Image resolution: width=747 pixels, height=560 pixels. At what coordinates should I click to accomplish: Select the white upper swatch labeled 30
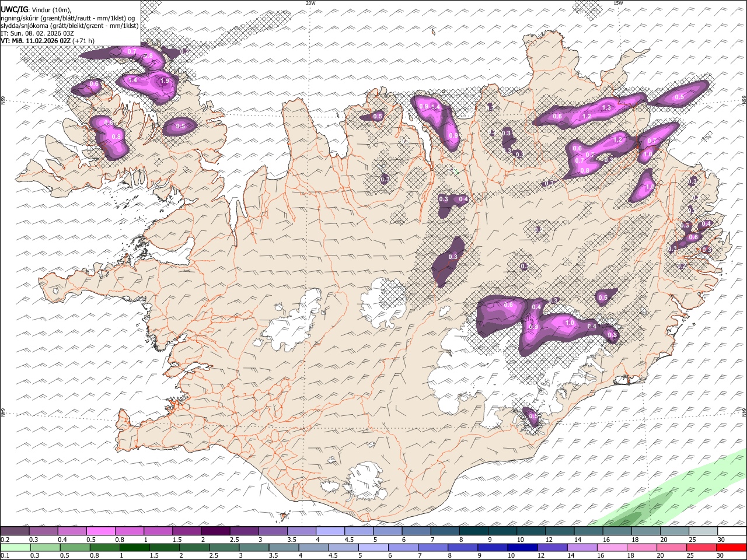tap(731, 531)
